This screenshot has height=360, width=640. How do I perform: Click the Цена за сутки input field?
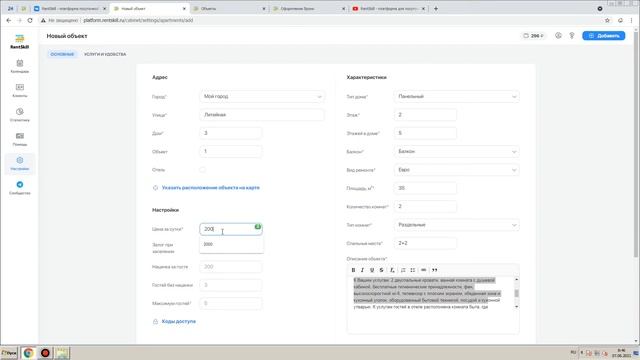click(231, 229)
